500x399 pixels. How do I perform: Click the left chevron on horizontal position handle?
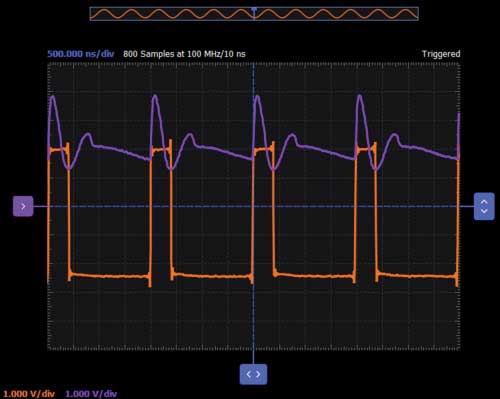pos(249,374)
